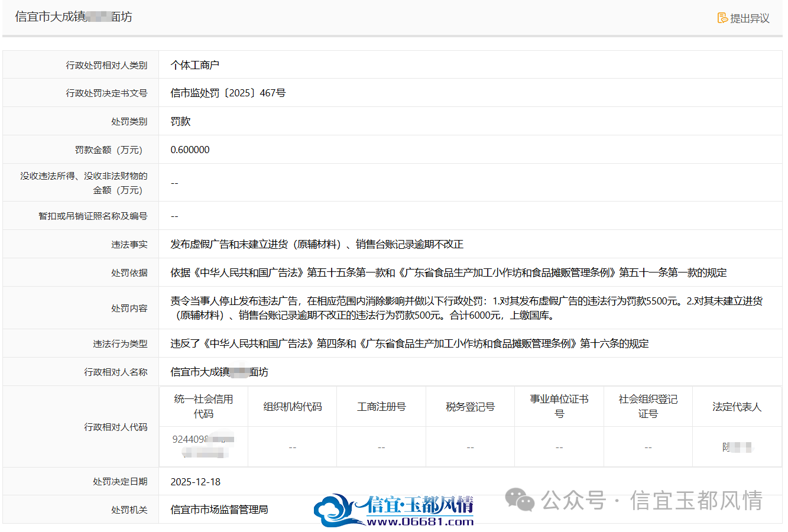This screenshot has width=788, height=532.
Task: Click the date 2025-12-18
Action: tap(196, 482)
